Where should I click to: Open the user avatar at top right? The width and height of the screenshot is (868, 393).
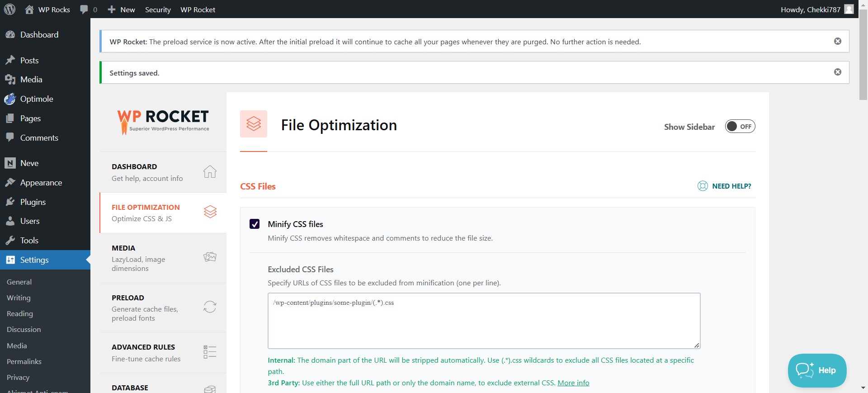(849, 9)
